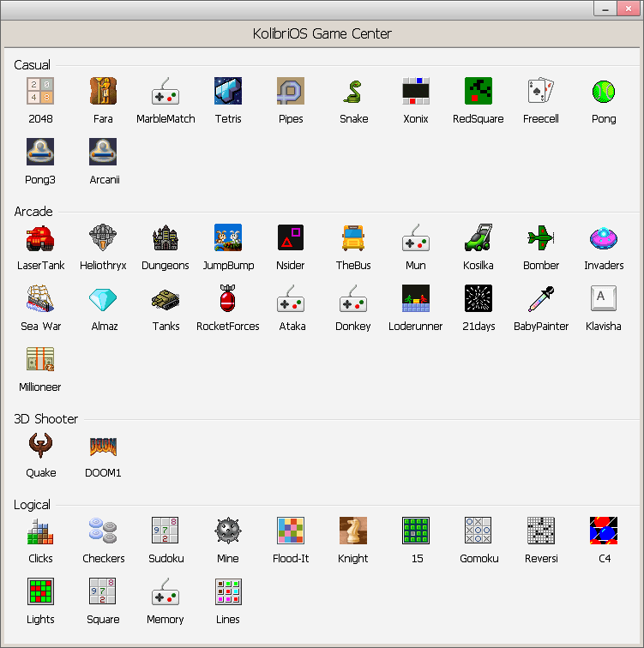Screen dimensions: 644x648
Task: Launch LaserTank from Arcade section
Action: 40,237
